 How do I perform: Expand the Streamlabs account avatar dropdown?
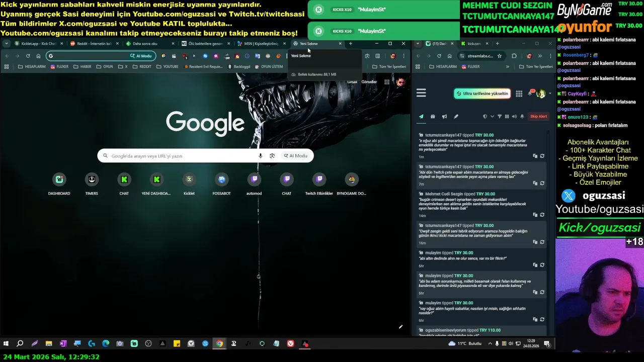tap(543, 94)
